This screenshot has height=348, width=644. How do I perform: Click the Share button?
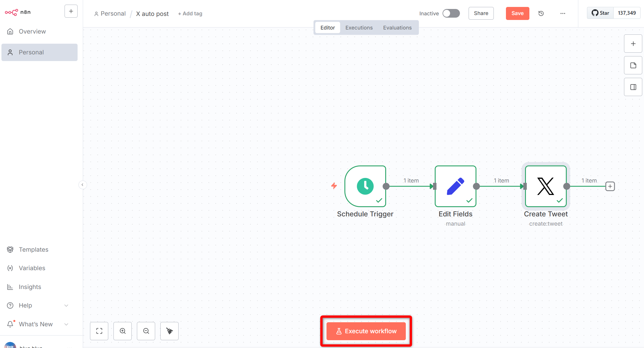(481, 13)
